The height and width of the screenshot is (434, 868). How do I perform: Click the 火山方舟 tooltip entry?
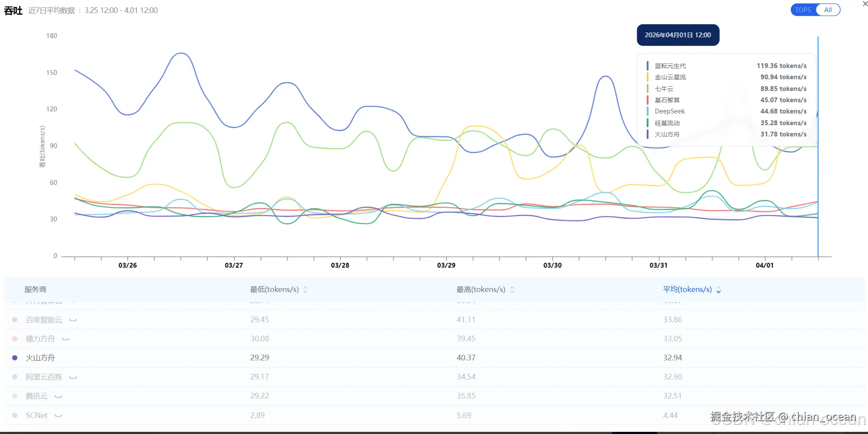[x=726, y=134]
